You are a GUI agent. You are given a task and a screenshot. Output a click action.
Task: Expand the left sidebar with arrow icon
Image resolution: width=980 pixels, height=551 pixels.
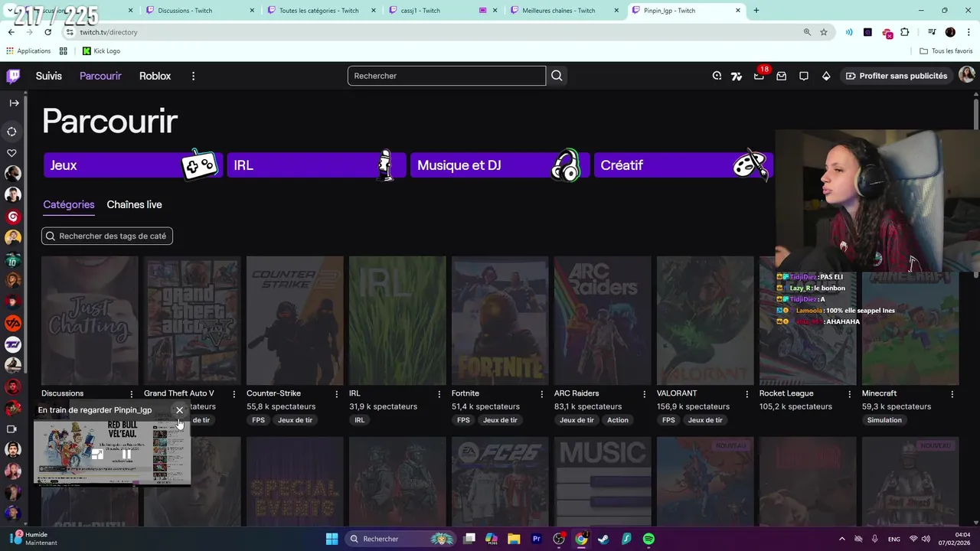[x=14, y=103]
